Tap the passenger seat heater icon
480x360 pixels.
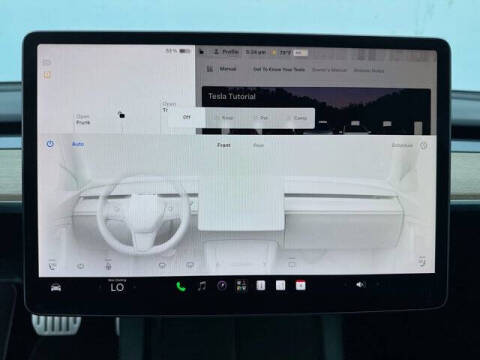(422, 262)
